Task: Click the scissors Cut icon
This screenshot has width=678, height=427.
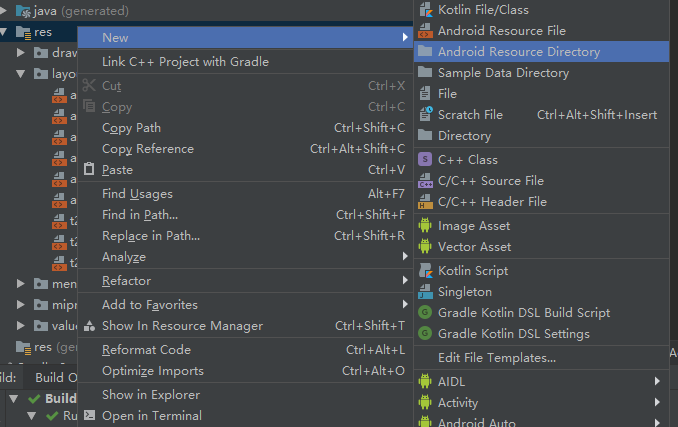Action: [x=89, y=85]
